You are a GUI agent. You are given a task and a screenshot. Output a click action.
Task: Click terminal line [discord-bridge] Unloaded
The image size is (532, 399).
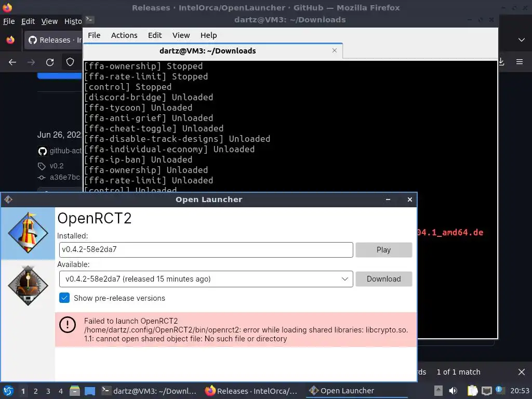[x=149, y=97]
